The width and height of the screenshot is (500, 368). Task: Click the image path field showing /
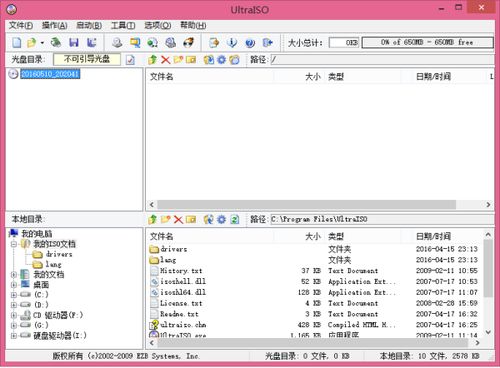(x=382, y=60)
